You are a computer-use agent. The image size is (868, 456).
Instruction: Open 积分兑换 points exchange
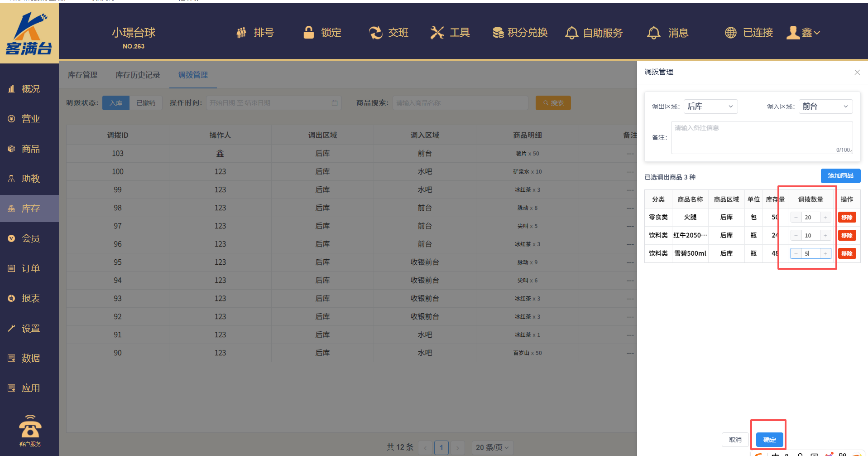520,33
